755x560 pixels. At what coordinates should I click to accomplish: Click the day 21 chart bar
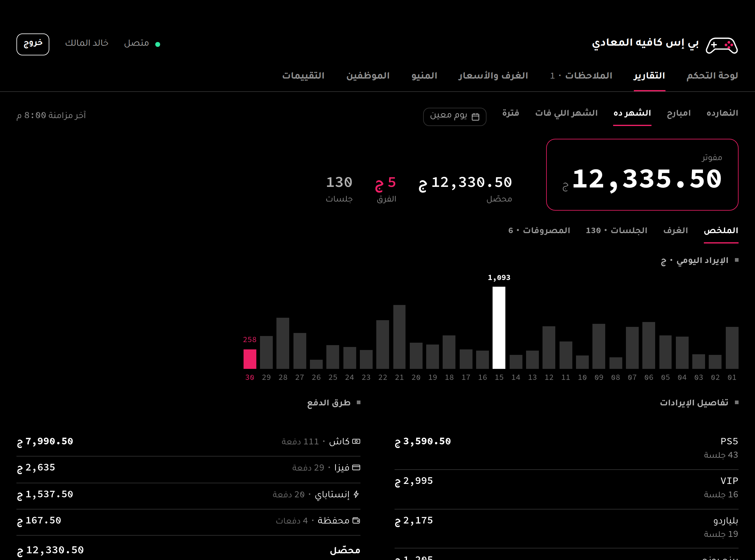(399, 337)
